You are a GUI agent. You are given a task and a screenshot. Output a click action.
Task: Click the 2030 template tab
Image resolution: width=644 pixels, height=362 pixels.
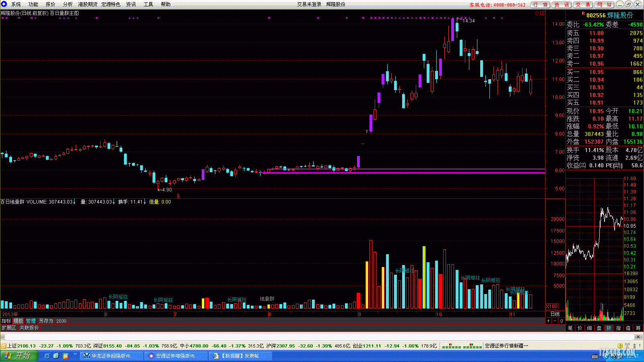pyautogui.click(x=61, y=321)
